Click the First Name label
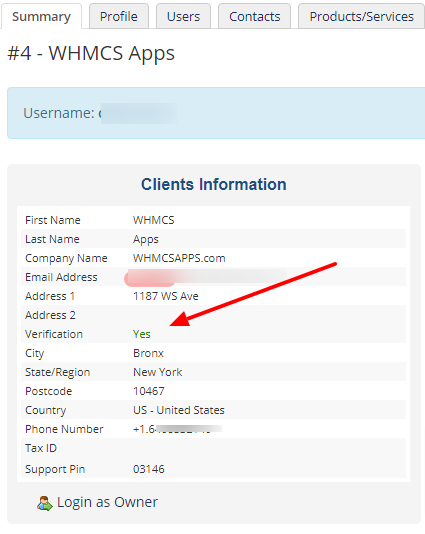 coord(53,220)
